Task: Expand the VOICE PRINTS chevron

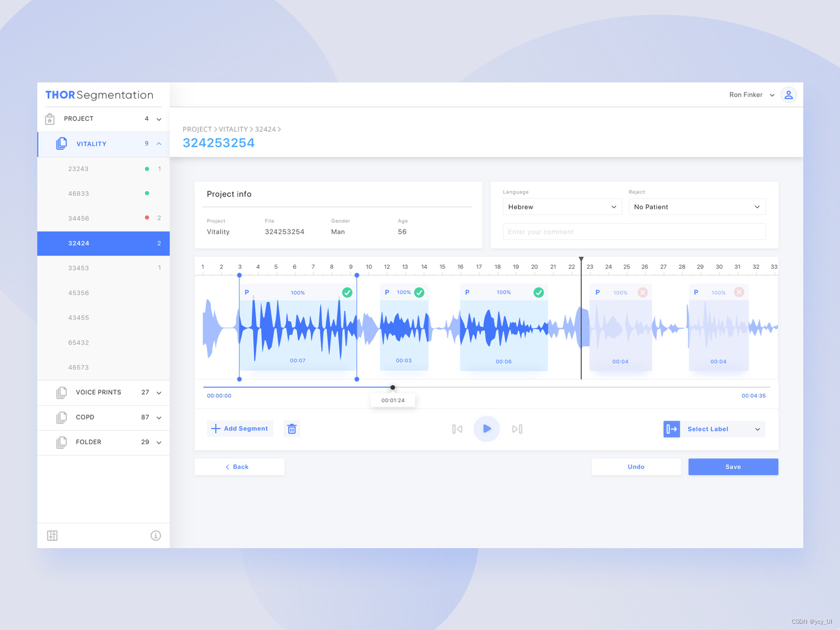Action: point(159,393)
